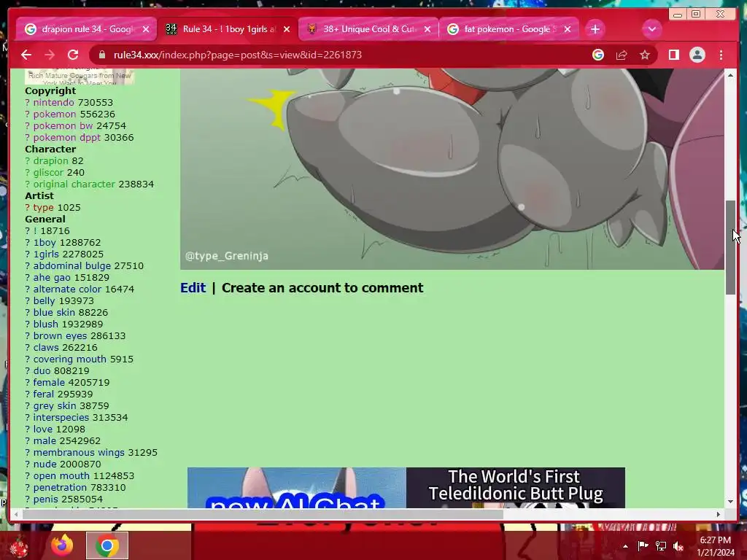Viewport: 747px width, 560px height.
Task: Open the 'duo' tag
Action: tap(42, 371)
